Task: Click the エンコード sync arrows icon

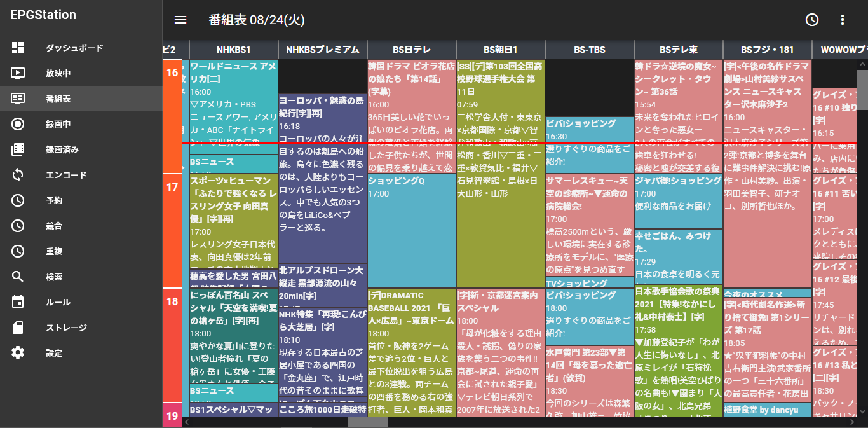Action: click(18, 175)
